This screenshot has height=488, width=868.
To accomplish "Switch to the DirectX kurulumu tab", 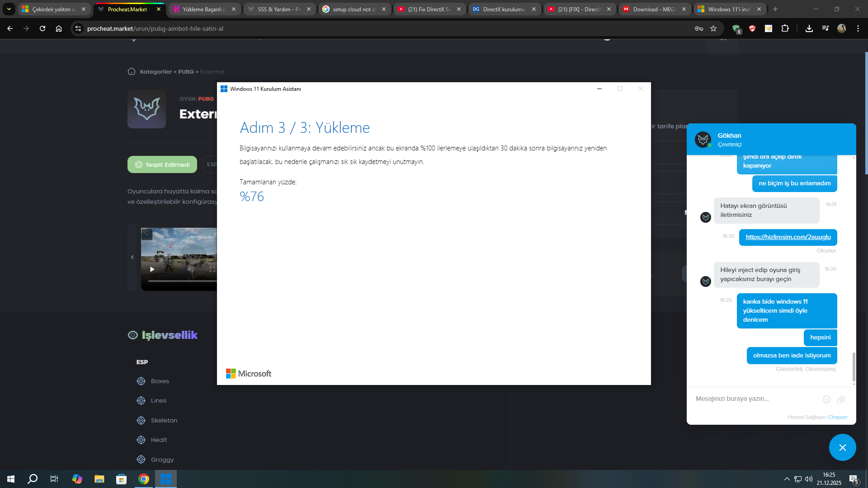I will [x=505, y=9].
